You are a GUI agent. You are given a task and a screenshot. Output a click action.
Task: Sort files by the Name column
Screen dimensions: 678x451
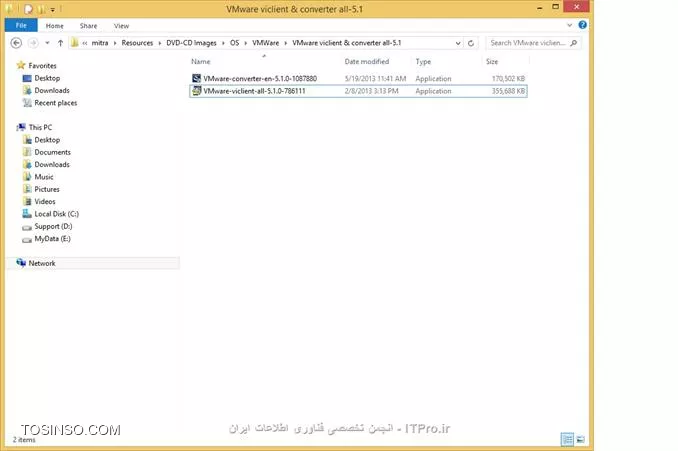tap(201, 61)
